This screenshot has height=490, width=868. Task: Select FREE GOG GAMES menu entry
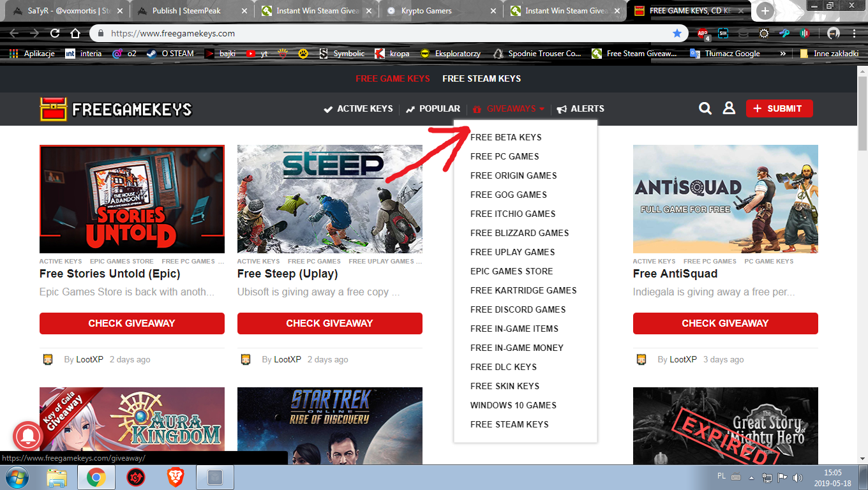pyautogui.click(x=509, y=195)
